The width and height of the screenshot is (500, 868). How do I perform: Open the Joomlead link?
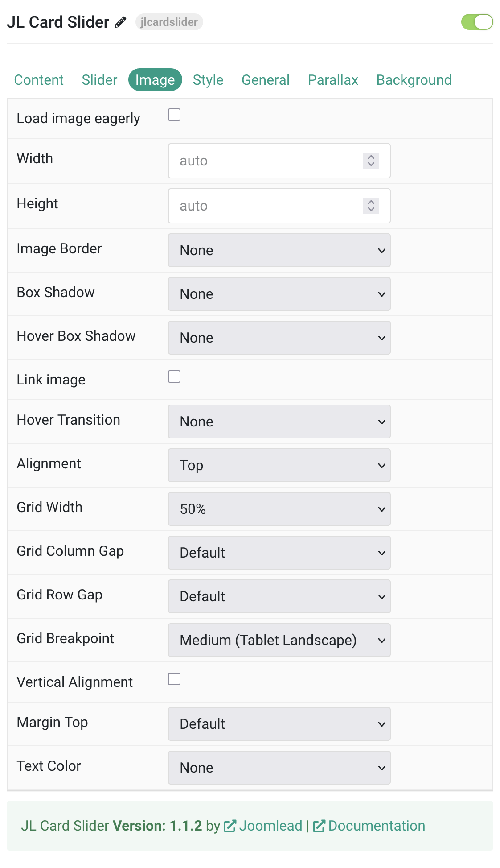click(x=270, y=826)
